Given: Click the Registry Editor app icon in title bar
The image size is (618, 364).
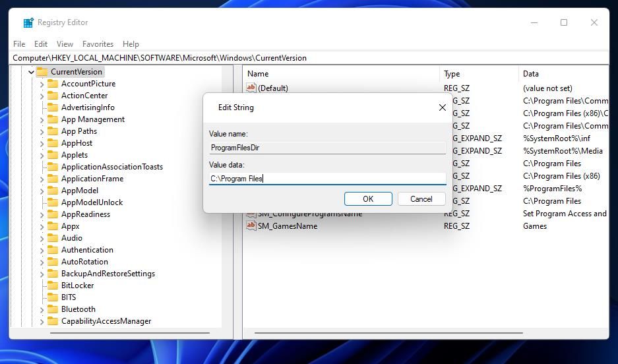Looking at the screenshot, I should (x=28, y=23).
